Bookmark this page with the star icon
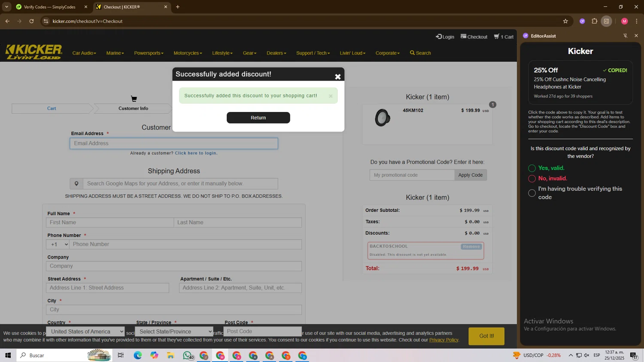 coord(565,21)
